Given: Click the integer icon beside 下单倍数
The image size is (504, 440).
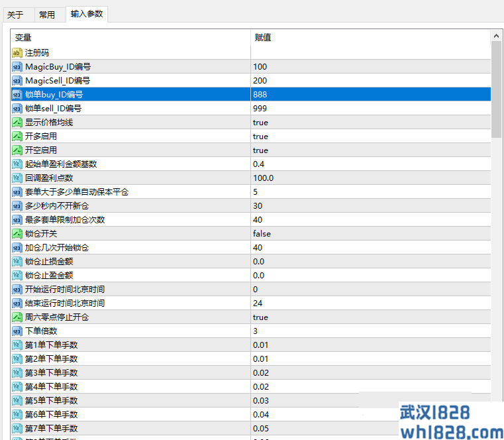Looking at the screenshot, I should [x=17, y=331].
